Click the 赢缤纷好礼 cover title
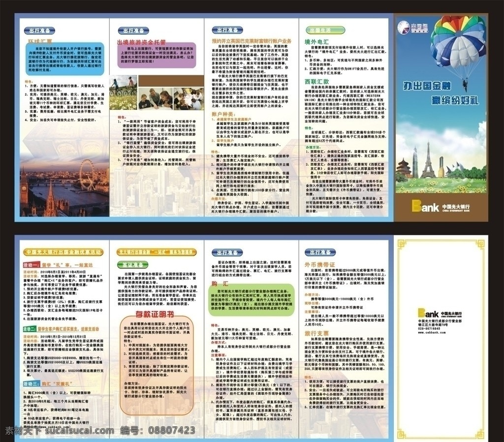 455,100
